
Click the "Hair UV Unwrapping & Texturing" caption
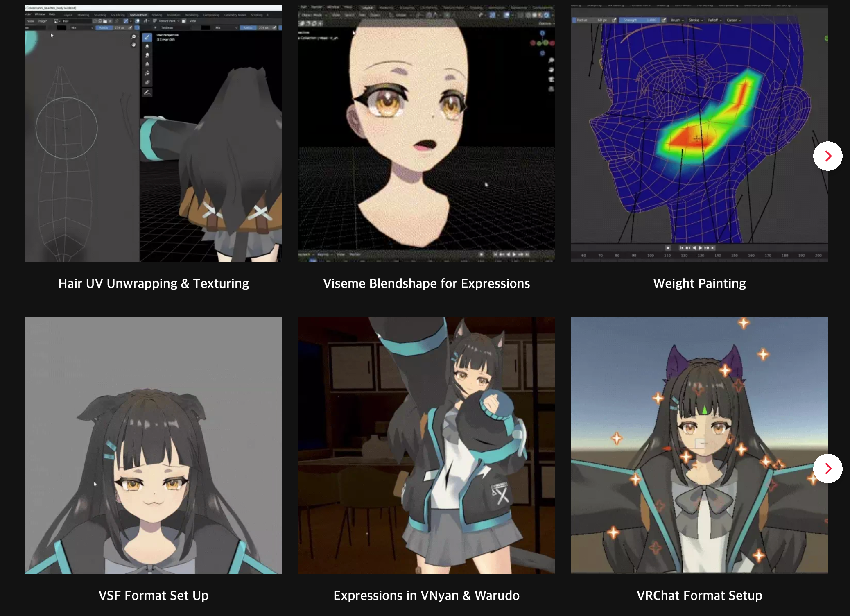pyautogui.click(x=154, y=283)
